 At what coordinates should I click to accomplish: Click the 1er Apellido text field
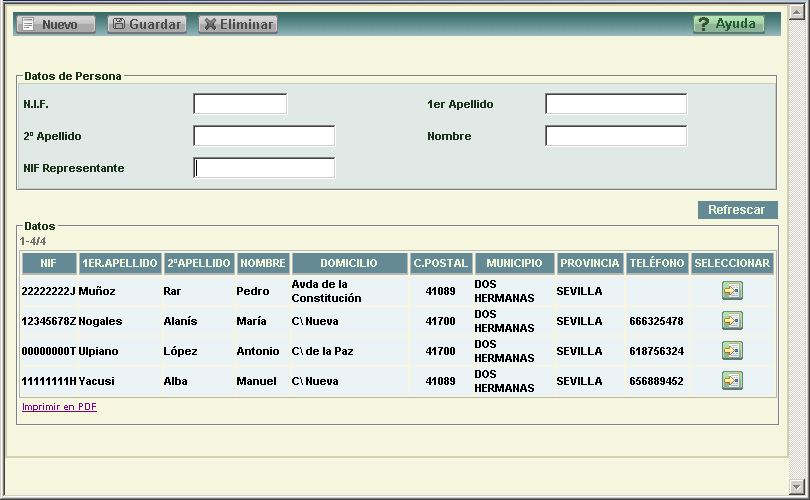(x=616, y=104)
